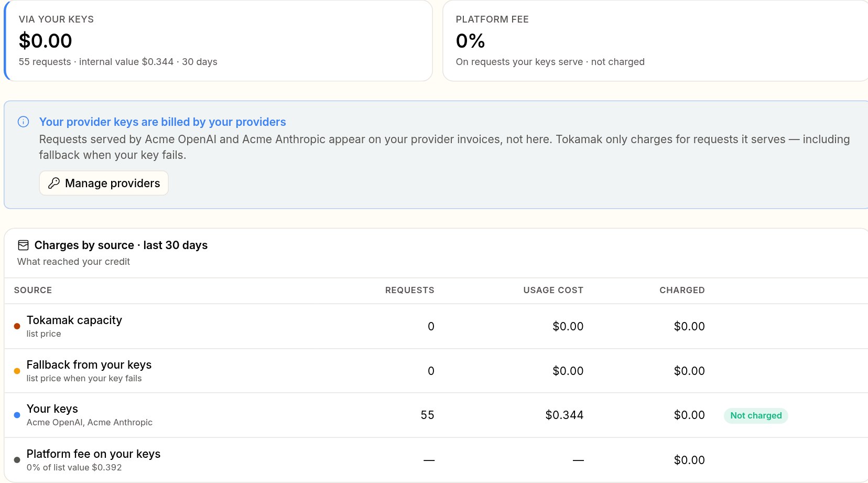Click the orange dot beside Fallback from your keys
Viewport: 868px width, 483px height.
click(17, 371)
